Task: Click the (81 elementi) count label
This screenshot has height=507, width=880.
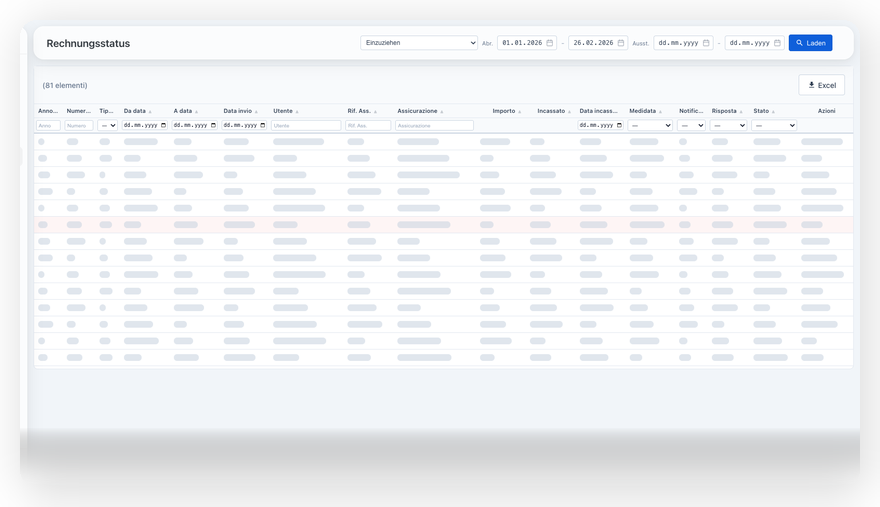Action: click(65, 85)
